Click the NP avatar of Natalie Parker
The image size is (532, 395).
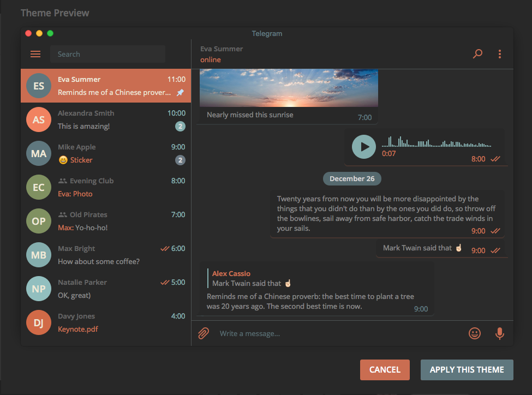pyautogui.click(x=39, y=289)
